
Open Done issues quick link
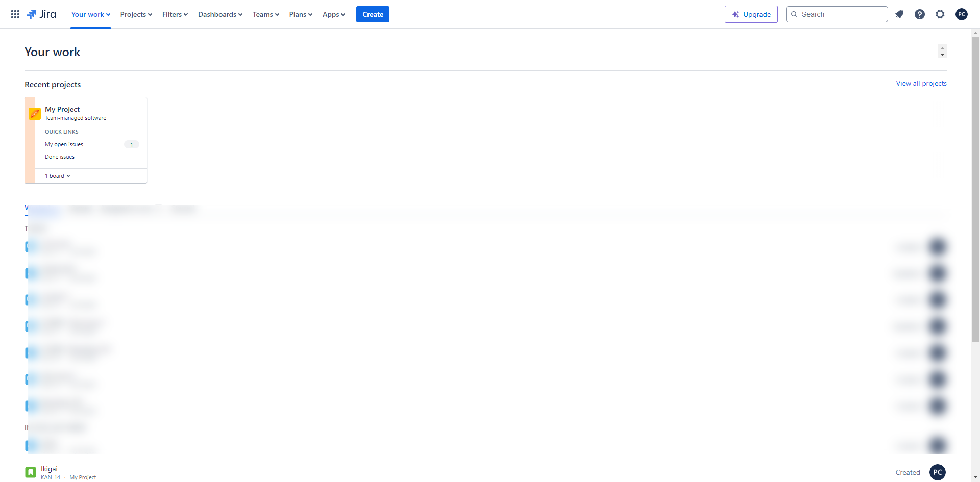60,157
